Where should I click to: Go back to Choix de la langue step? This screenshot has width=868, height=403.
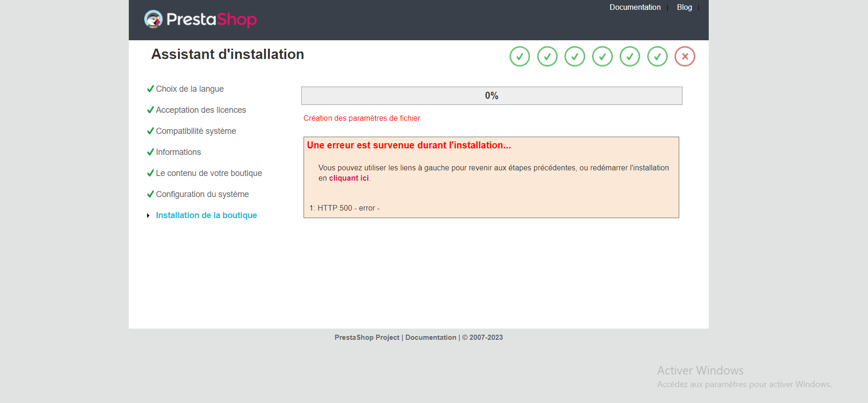[190, 89]
